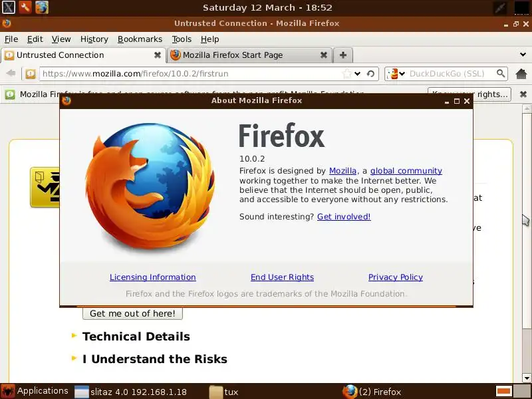Maximize the About Mozilla Firefox dialog

457,101
